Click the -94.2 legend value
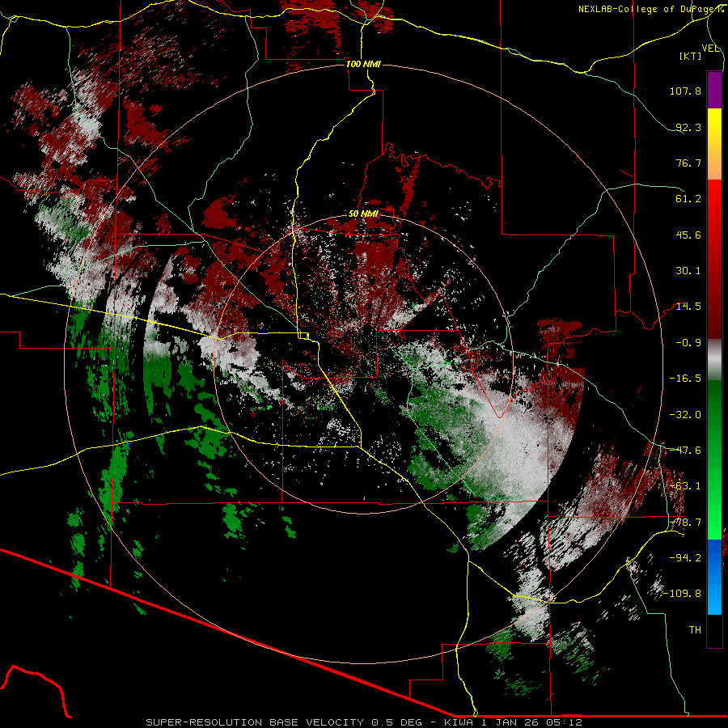728x728 pixels. pyautogui.click(x=685, y=558)
